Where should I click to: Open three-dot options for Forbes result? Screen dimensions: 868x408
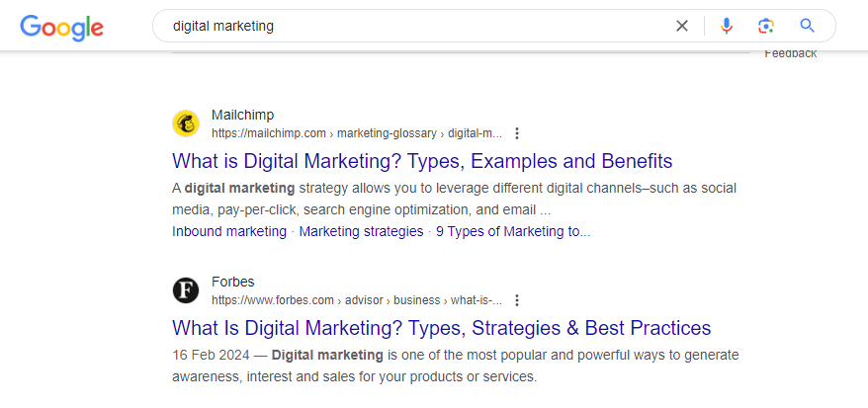(517, 300)
